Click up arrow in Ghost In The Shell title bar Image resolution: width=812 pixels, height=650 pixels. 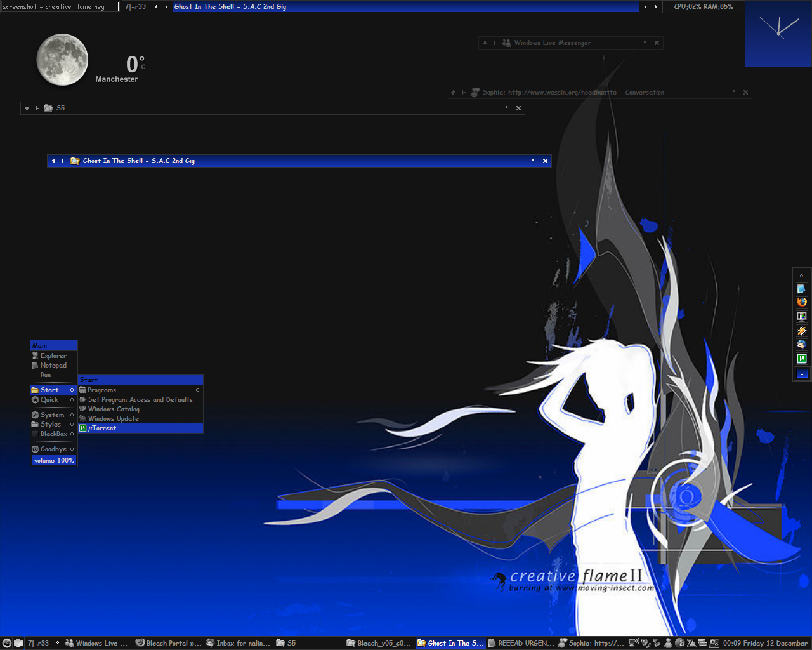tap(53, 161)
